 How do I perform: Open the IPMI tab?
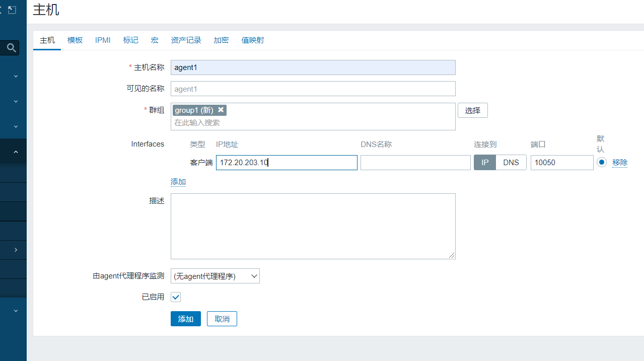(102, 40)
